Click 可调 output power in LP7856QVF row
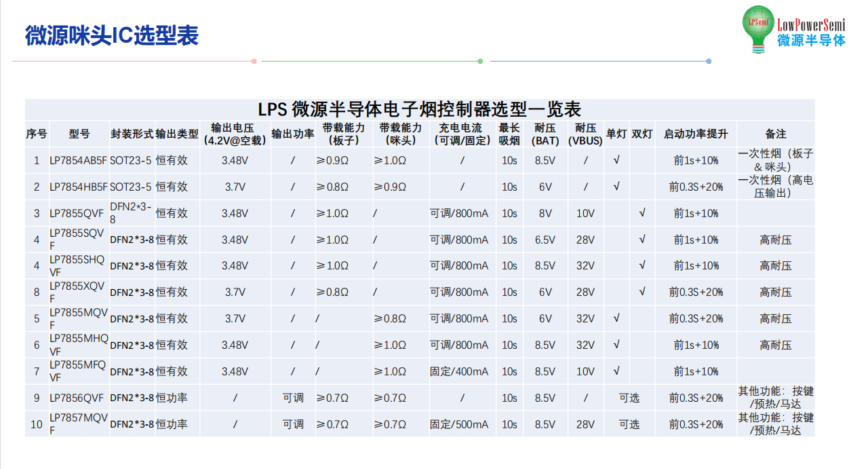 [x=293, y=398]
